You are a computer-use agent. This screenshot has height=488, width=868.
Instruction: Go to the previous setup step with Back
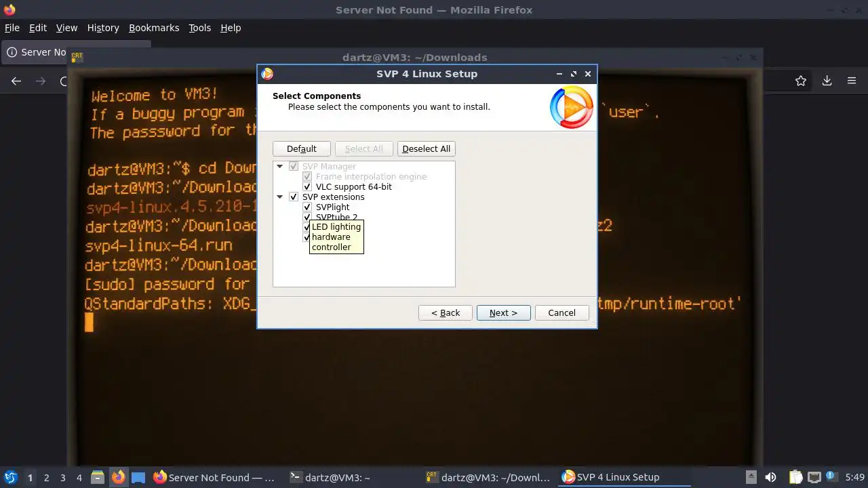446,312
